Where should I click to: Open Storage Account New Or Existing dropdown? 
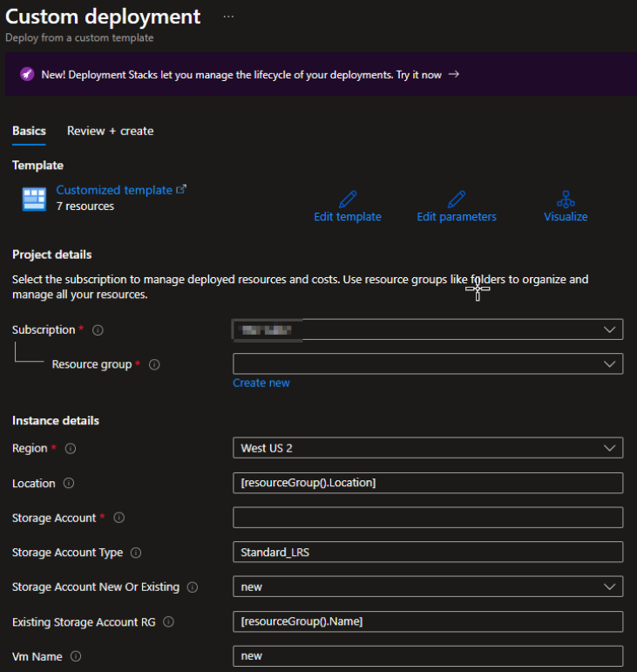pyautogui.click(x=427, y=587)
